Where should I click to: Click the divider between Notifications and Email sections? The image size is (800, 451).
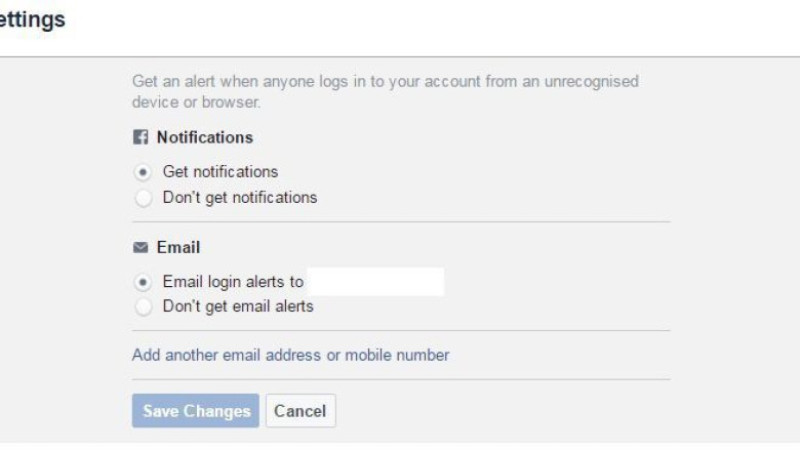(x=401, y=222)
